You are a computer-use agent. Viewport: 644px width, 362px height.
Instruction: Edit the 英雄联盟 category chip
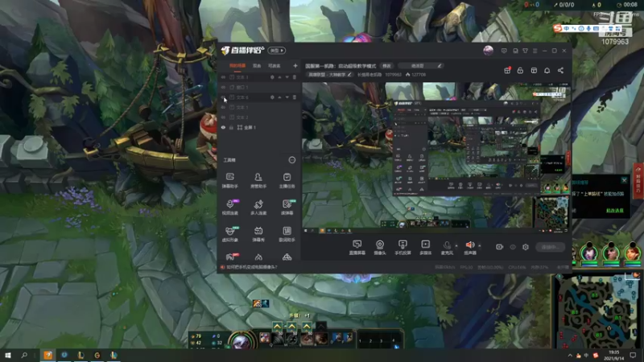330,75
